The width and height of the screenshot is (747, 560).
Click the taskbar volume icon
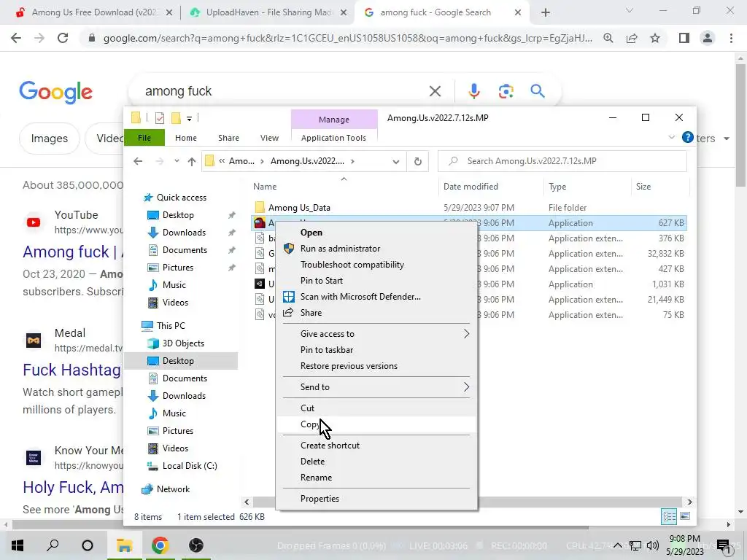tap(653, 545)
